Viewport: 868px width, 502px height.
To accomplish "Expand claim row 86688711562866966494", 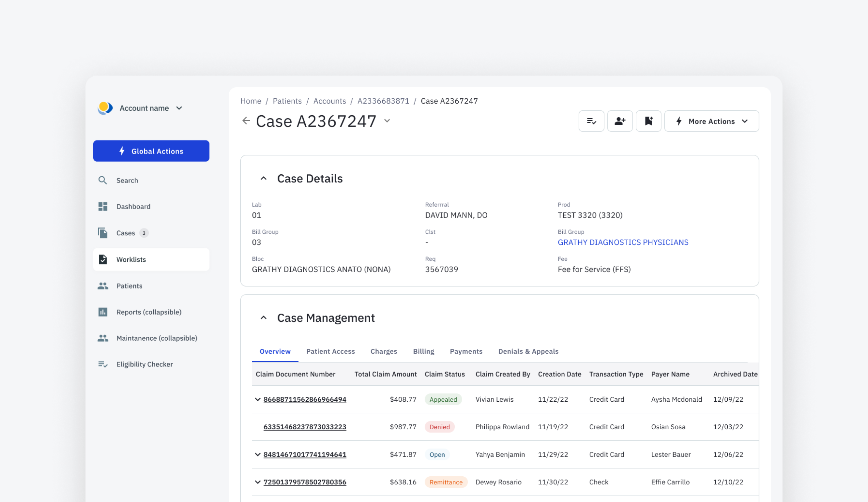I will pos(257,399).
